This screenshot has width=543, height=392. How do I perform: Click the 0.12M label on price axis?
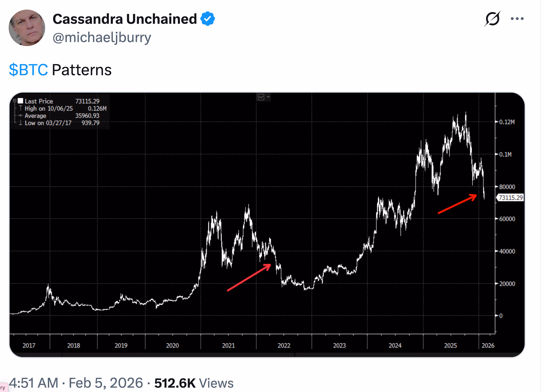(x=507, y=122)
